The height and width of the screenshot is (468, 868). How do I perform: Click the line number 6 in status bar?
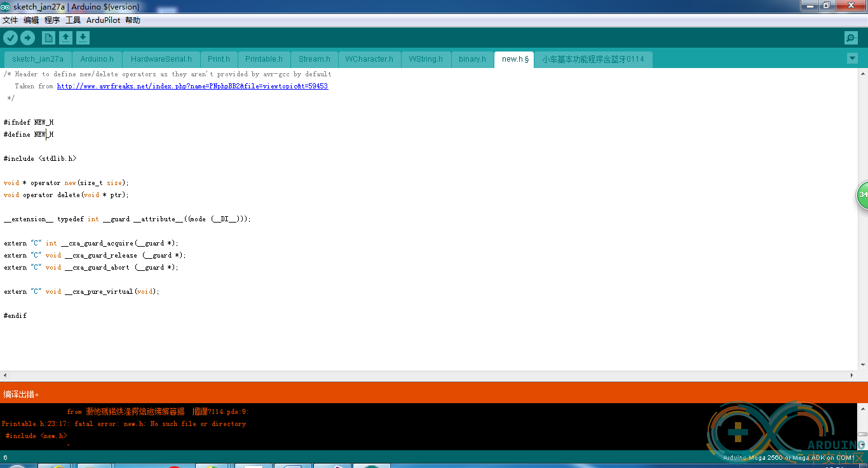5,458
